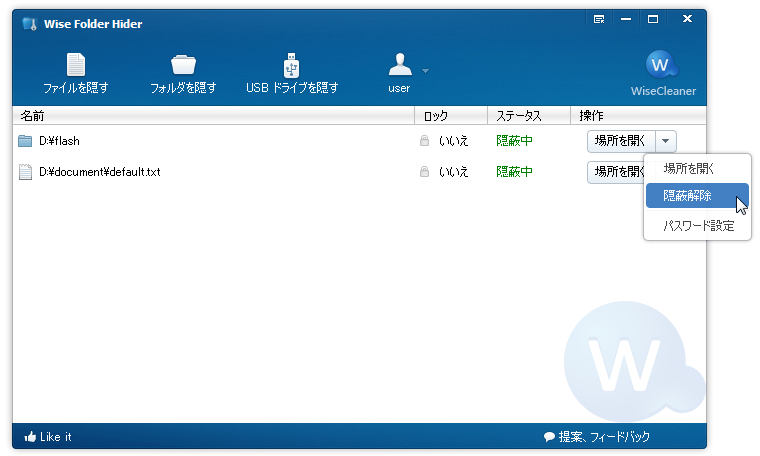The width and height of the screenshot is (760, 456).
Task: Click 隠蔽中 status of D:¥flash
Action: click(514, 141)
